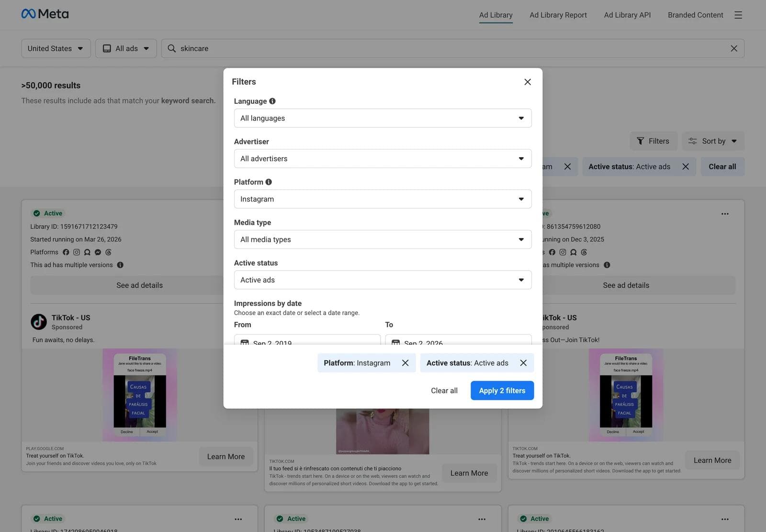Click the text 'Started running on Mar 26, 2026'

(x=76, y=239)
